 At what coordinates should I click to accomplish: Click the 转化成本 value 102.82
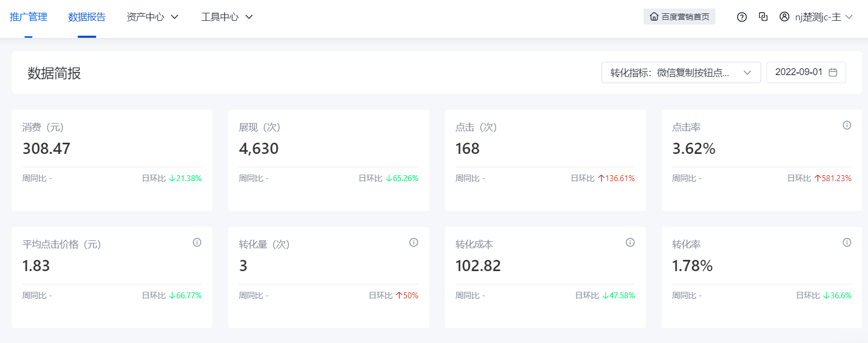pyautogui.click(x=478, y=266)
